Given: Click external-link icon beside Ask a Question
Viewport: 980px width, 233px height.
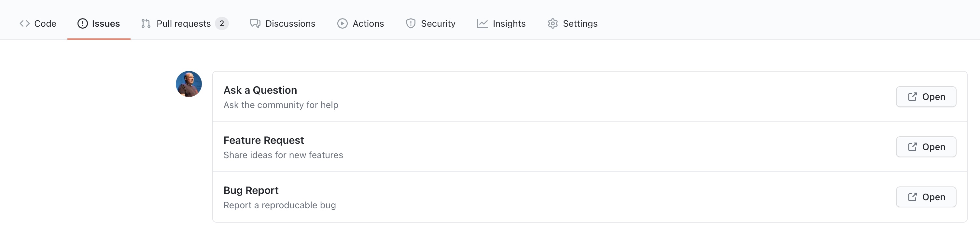Looking at the screenshot, I should 912,97.
